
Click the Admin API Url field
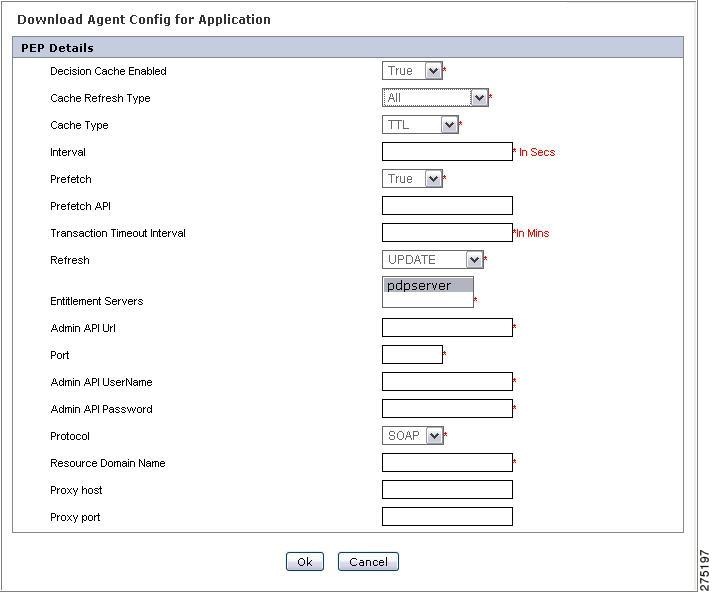point(447,327)
